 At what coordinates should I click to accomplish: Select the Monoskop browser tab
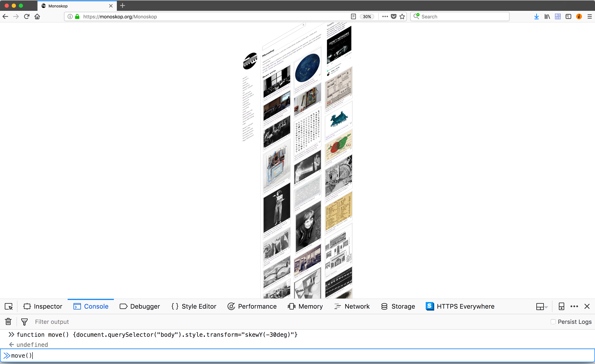point(77,6)
